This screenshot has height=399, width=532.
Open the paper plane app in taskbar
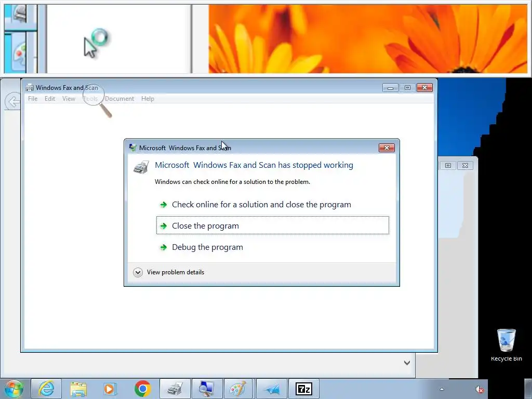pyautogui.click(x=272, y=389)
